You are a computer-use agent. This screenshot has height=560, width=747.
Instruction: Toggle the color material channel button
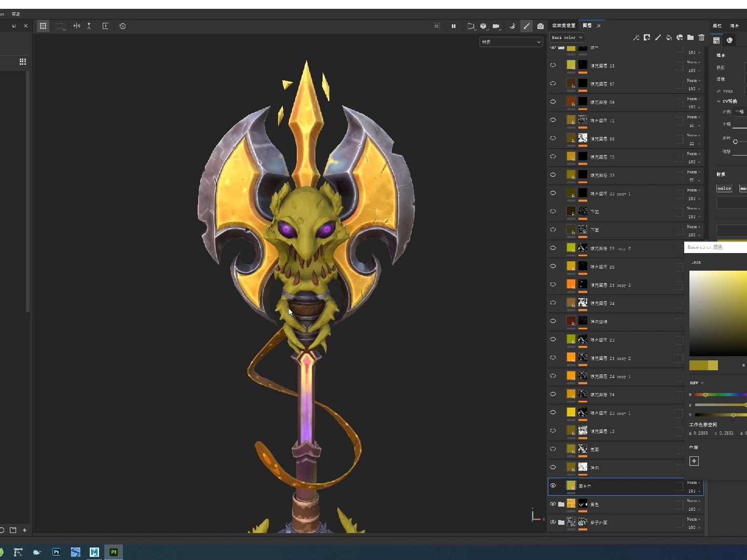pyautogui.click(x=725, y=188)
